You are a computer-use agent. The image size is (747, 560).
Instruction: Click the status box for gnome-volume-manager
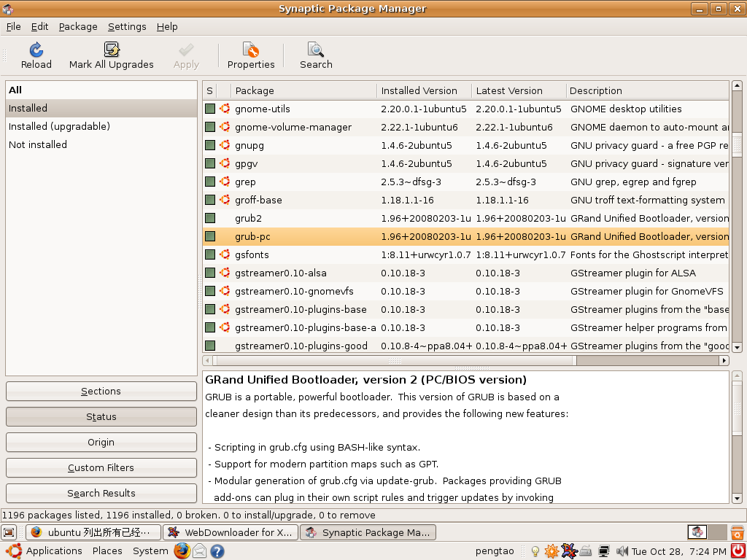(x=210, y=127)
